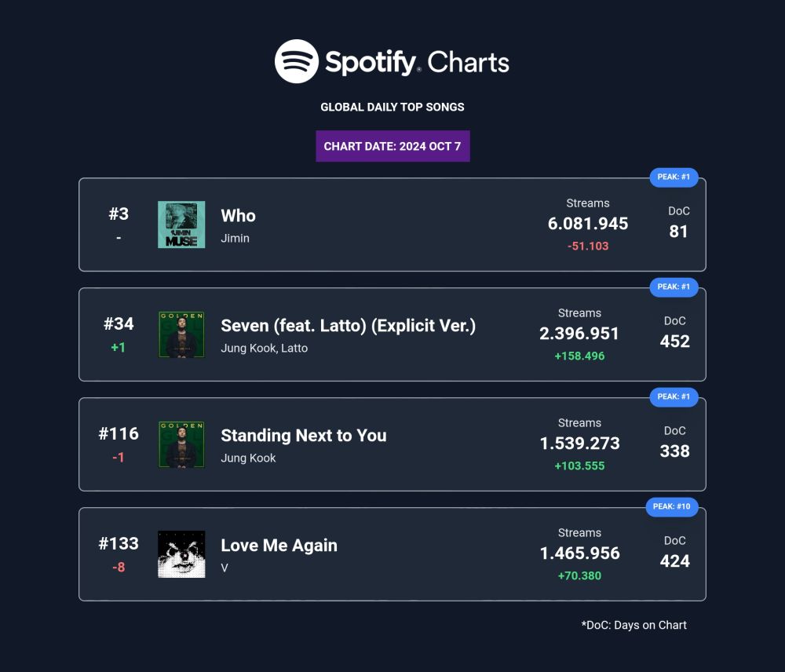Viewport: 785px width, 672px height.
Task: Open the Love Me Again cover art
Action: coord(181,553)
